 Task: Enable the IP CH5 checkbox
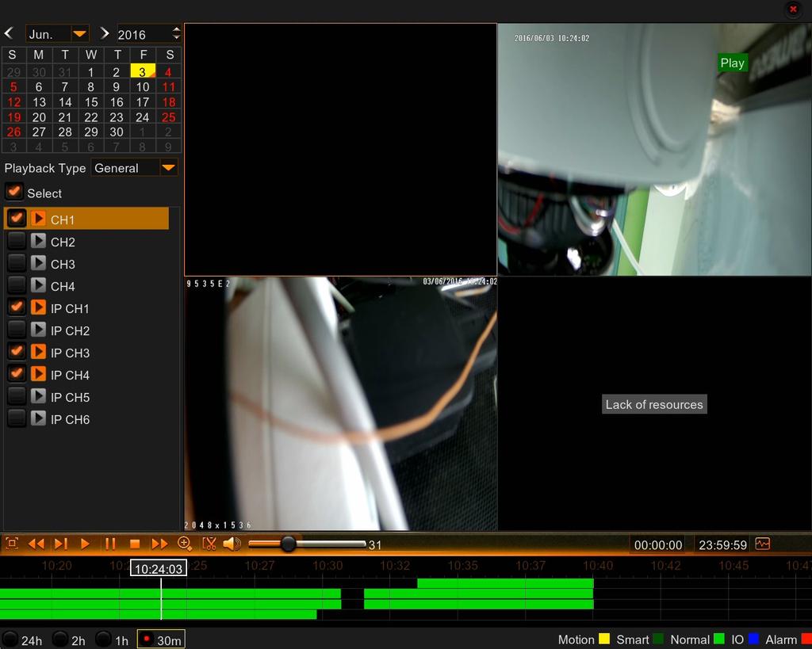click(16, 396)
